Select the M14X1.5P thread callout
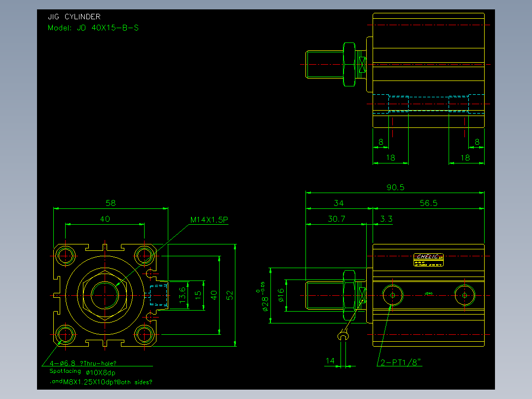532x399 pixels. pyautogui.click(x=209, y=220)
